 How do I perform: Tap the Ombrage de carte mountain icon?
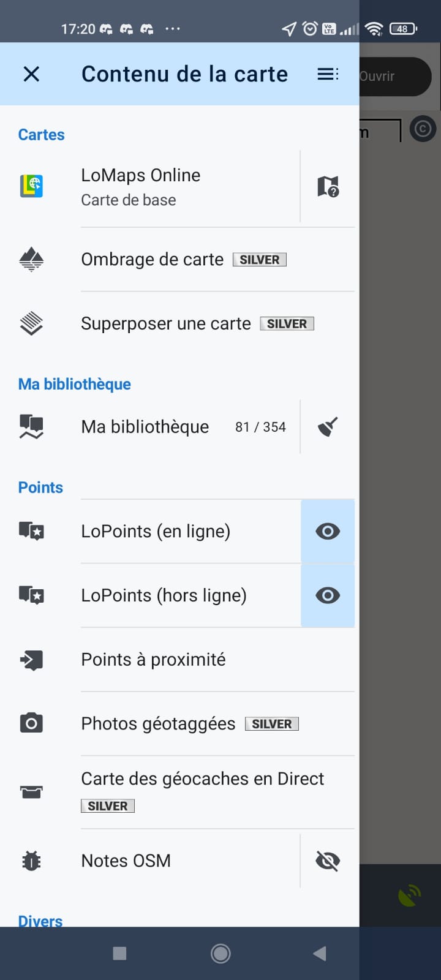point(31,260)
